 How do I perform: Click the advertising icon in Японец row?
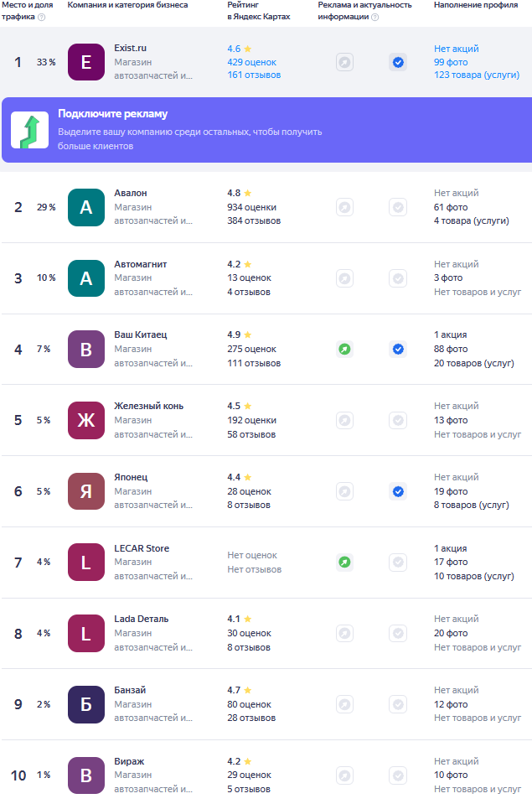click(344, 491)
